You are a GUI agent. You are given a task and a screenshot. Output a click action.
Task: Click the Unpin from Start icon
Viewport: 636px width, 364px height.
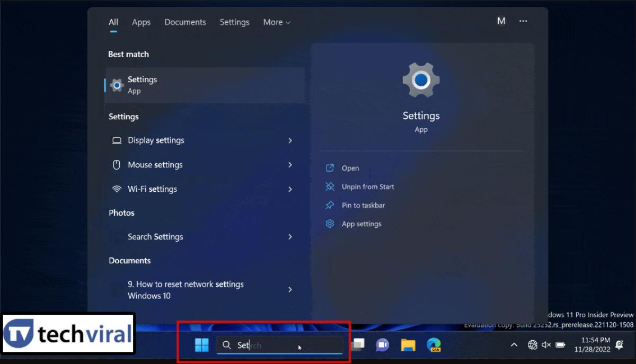pyautogui.click(x=330, y=187)
